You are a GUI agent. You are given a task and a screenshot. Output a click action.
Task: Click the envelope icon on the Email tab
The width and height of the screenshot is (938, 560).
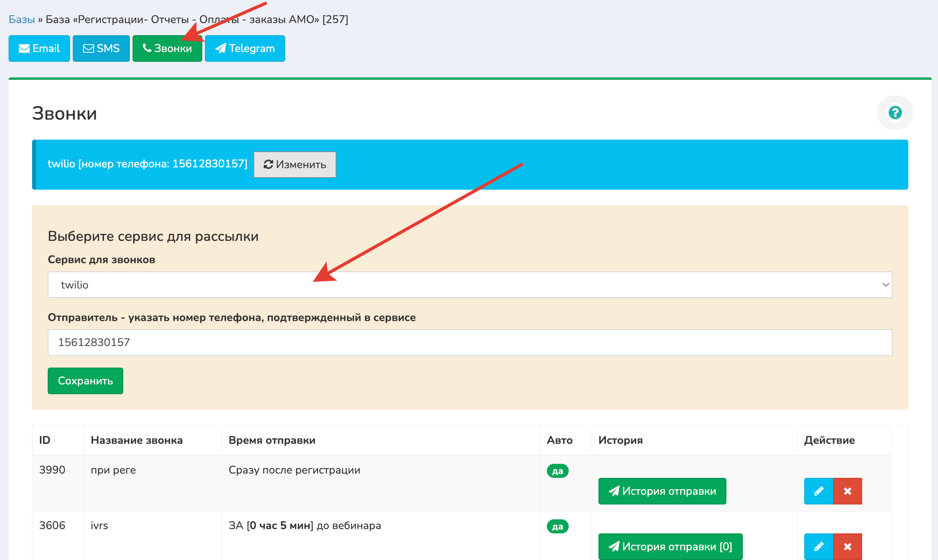[x=24, y=48]
